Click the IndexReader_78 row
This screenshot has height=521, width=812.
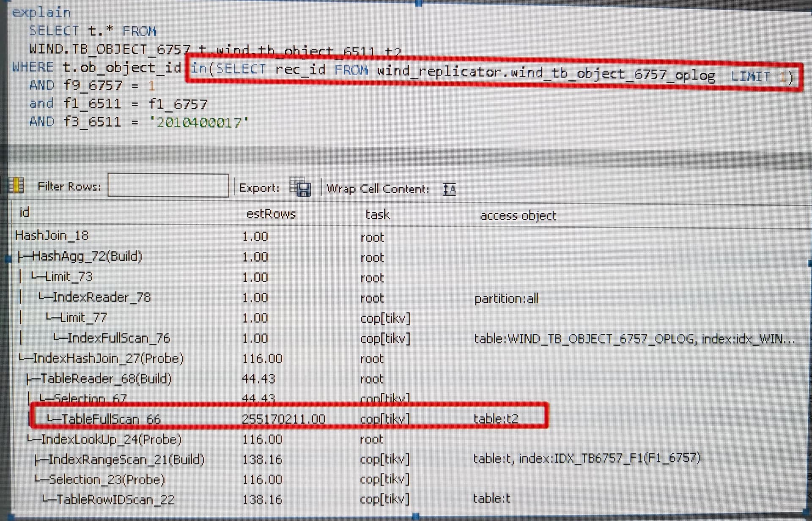pos(101,297)
